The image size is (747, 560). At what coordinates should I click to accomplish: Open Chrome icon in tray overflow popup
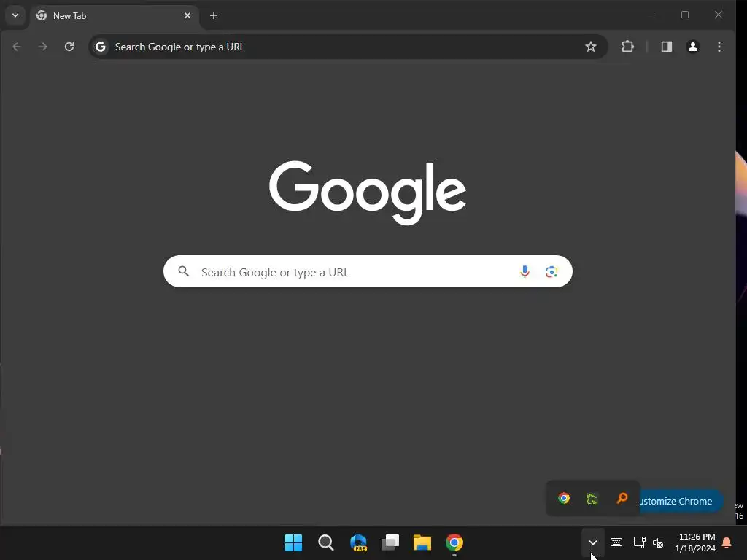click(564, 498)
